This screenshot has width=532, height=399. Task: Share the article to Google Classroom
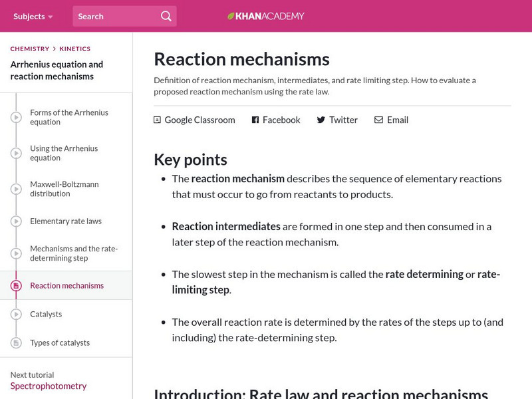click(157, 120)
